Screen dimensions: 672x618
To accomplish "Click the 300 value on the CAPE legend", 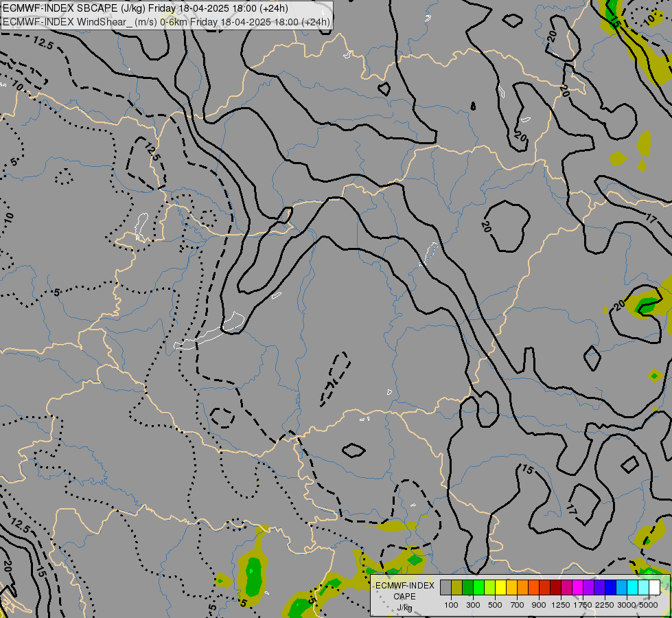I will click(x=473, y=605).
